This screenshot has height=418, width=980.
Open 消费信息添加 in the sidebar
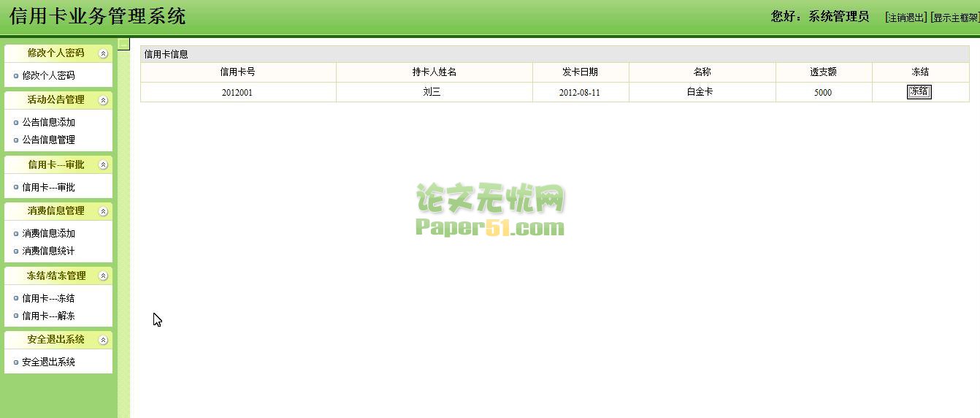tap(48, 233)
